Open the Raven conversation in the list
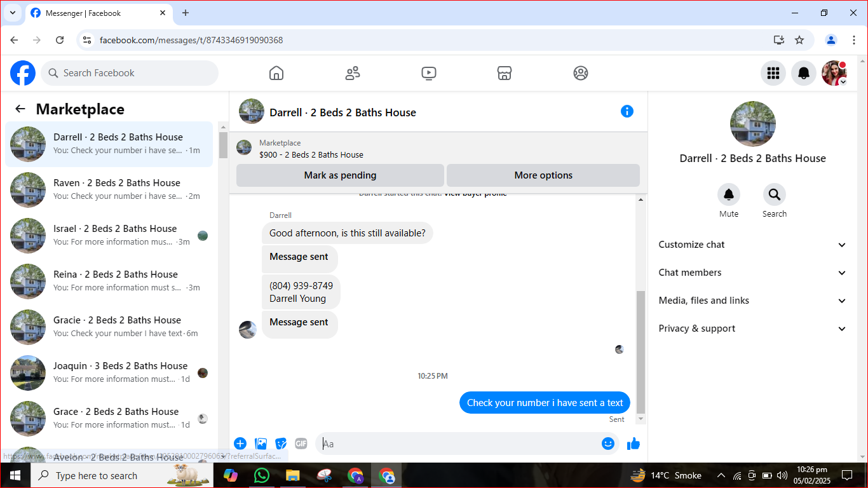Image resolution: width=868 pixels, height=488 pixels. click(109, 190)
